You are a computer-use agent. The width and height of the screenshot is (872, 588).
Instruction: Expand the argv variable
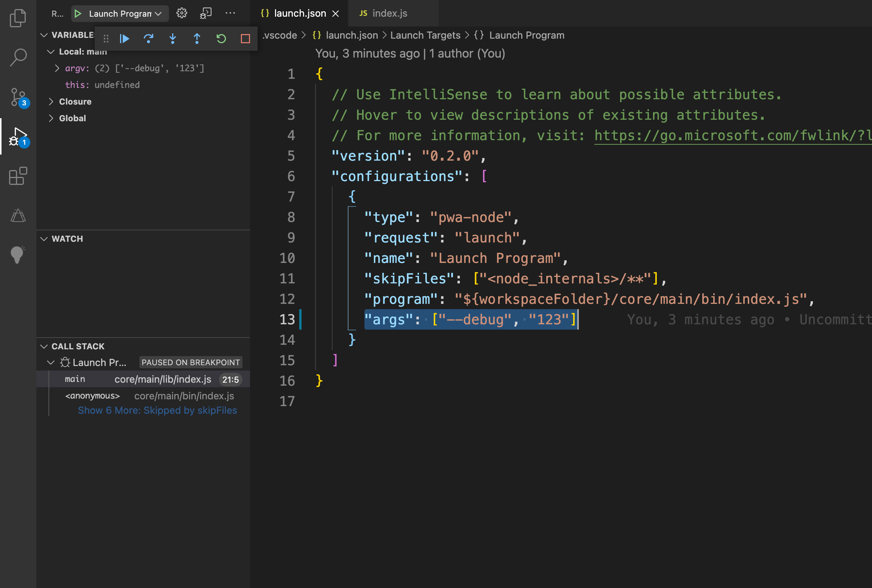coord(57,68)
